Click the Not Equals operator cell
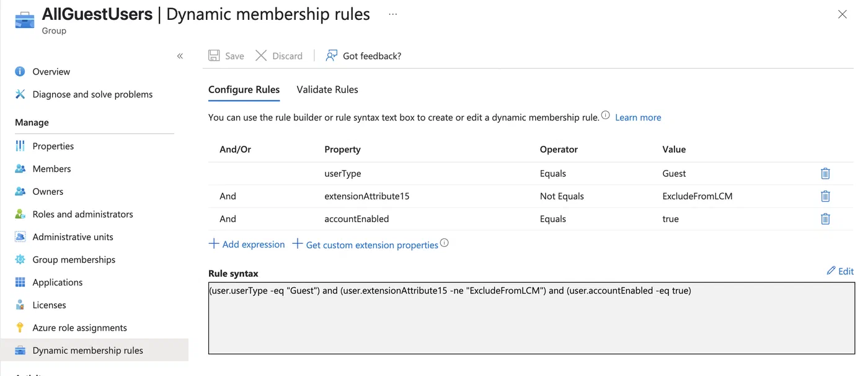This screenshot has width=868, height=376. [562, 196]
